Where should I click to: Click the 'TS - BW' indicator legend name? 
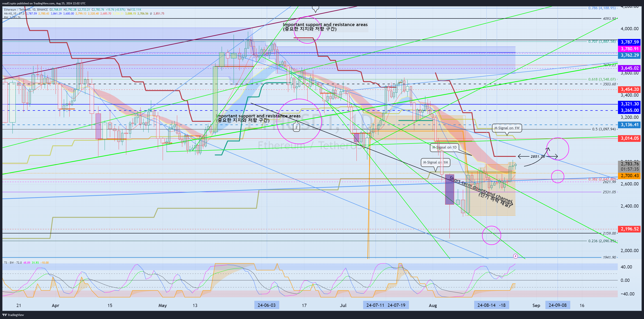tap(9, 262)
